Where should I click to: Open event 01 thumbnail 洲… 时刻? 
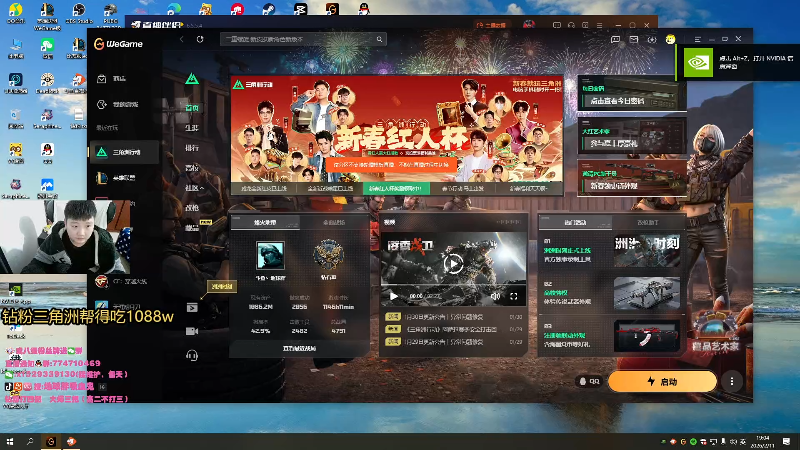pos(646,251)
